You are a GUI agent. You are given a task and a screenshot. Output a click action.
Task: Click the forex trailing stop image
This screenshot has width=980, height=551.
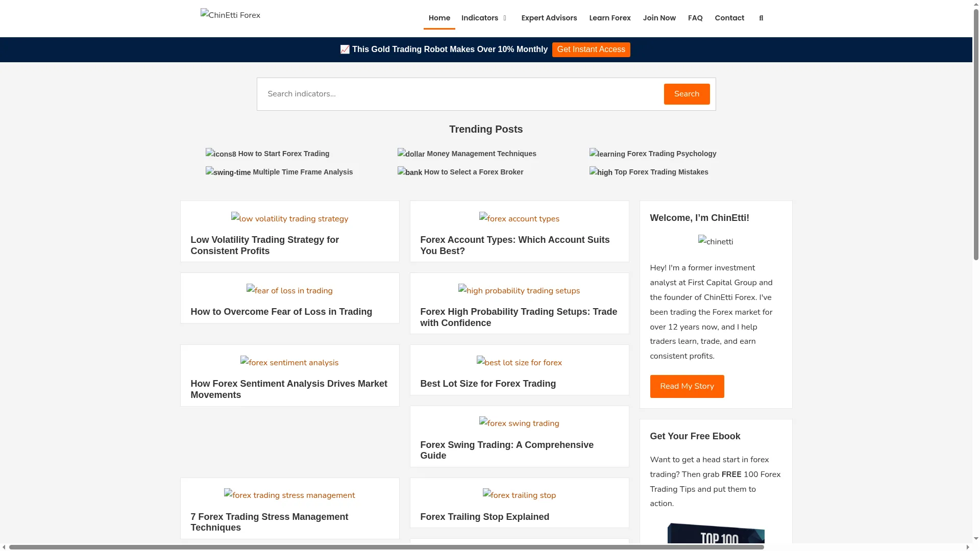click(x=519, y=495)
